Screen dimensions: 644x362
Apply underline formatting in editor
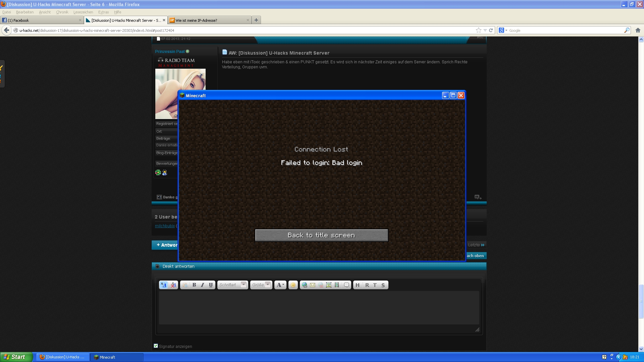tap(211, 285)
